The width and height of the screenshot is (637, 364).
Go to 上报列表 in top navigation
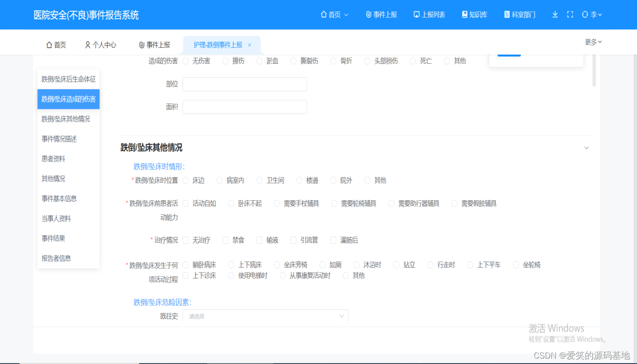429,15
